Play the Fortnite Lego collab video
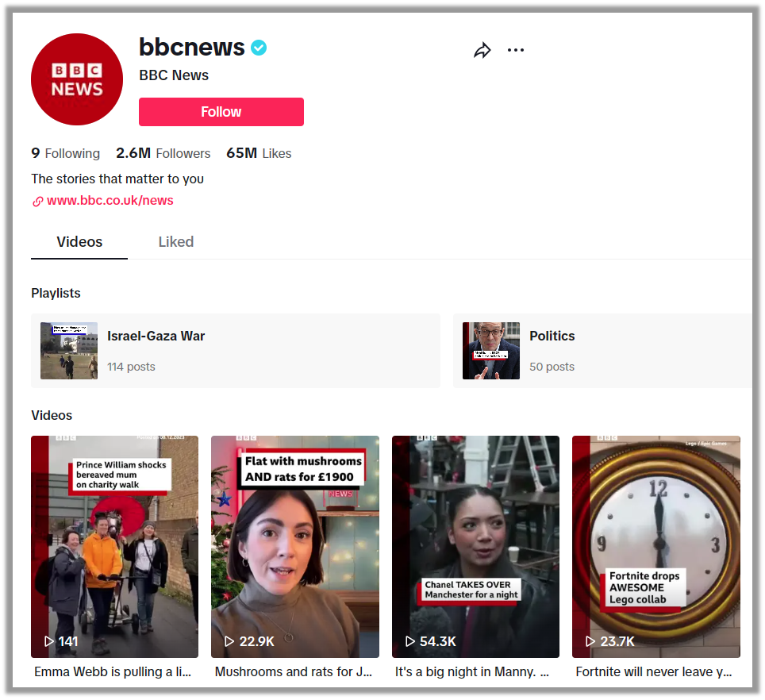The height and width of the screenshot is (700, 765). [656, 546]
